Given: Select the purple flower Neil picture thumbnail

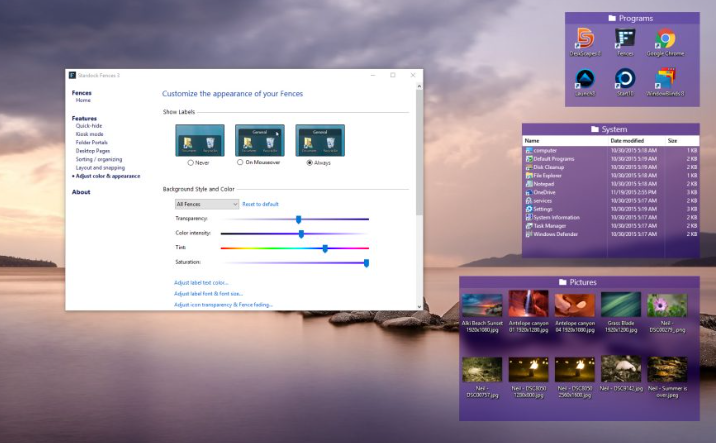Looking at the screenshot, I should (x=667, y=306).
